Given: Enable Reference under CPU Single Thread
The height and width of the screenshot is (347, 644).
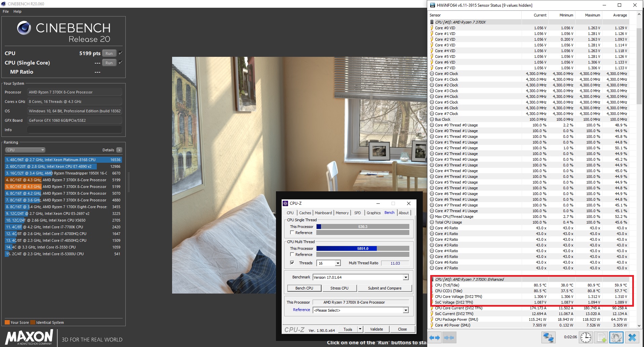Looking at the screenshot, I should pyautogui.click(x=292, y=233).
